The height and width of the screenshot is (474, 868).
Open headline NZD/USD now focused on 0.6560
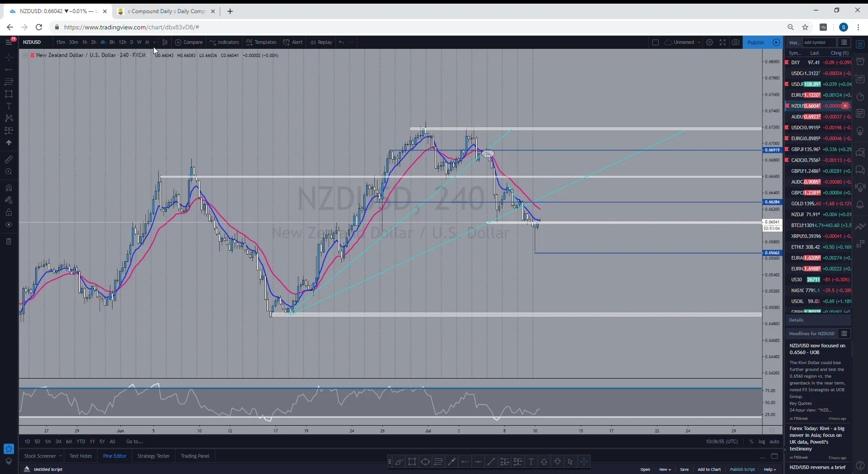(817, 349)
